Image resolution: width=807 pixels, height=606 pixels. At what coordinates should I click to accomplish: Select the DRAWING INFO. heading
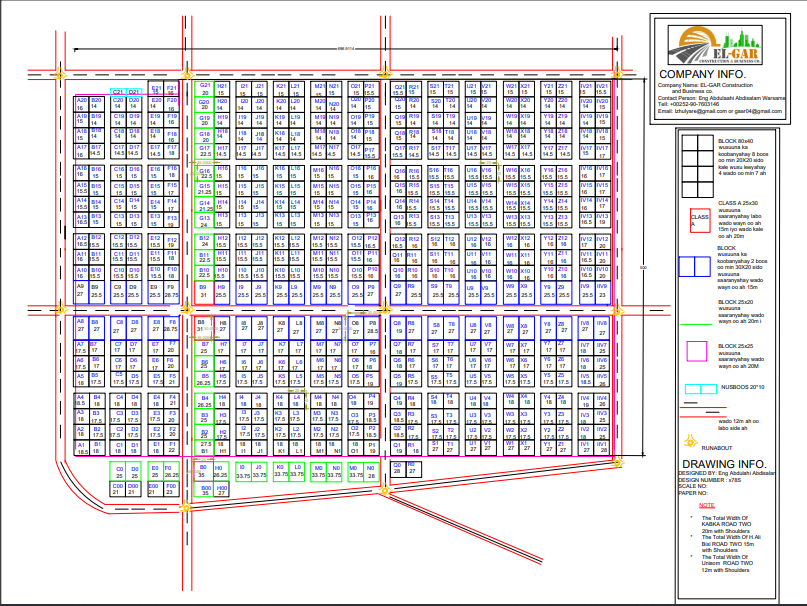[723, 464]
